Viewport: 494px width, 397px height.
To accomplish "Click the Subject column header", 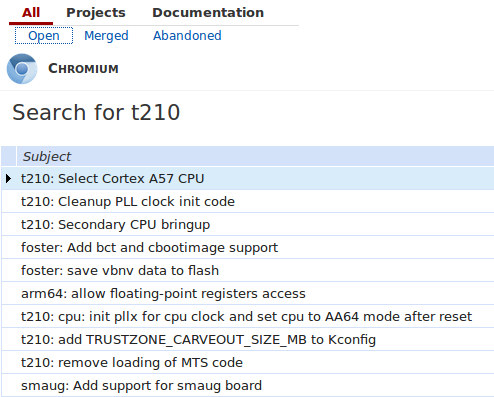I will pyautogui.click(x=47, y=156).
